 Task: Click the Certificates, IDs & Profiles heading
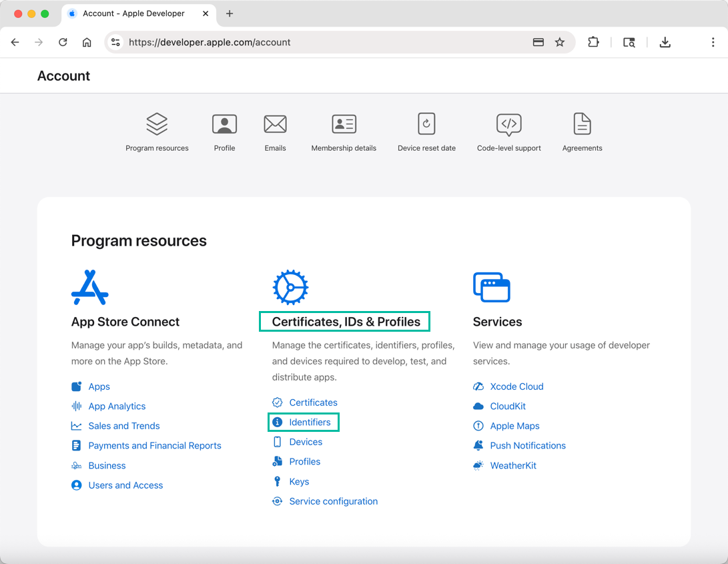[x=346, y=322]
